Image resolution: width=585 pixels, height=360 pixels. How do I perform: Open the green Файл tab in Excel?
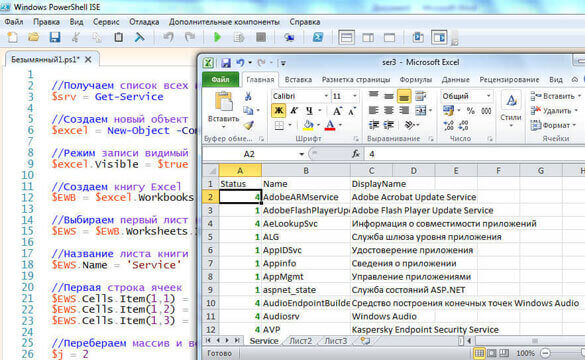(x=220, y=79)
